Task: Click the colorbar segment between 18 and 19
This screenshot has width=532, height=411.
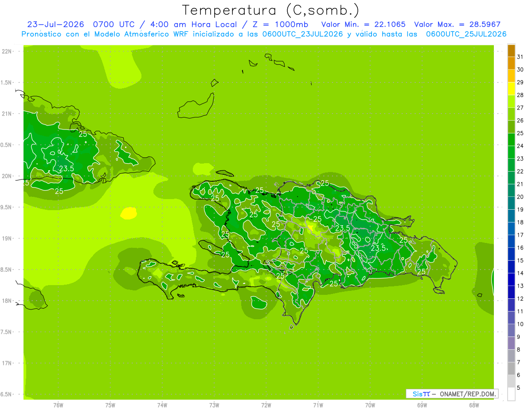Action: click(511, 216)
